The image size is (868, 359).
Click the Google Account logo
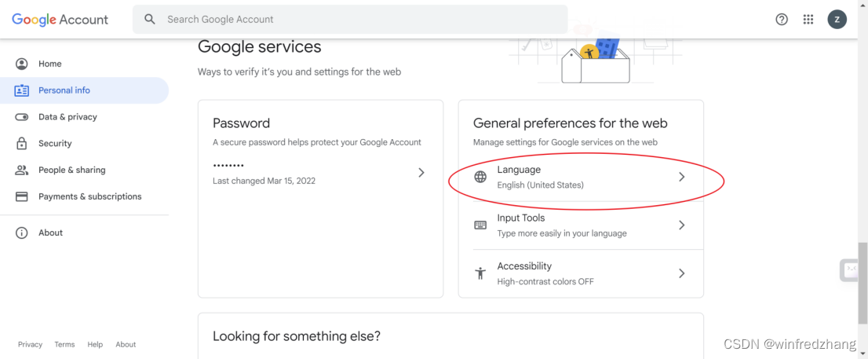point(60,20)
